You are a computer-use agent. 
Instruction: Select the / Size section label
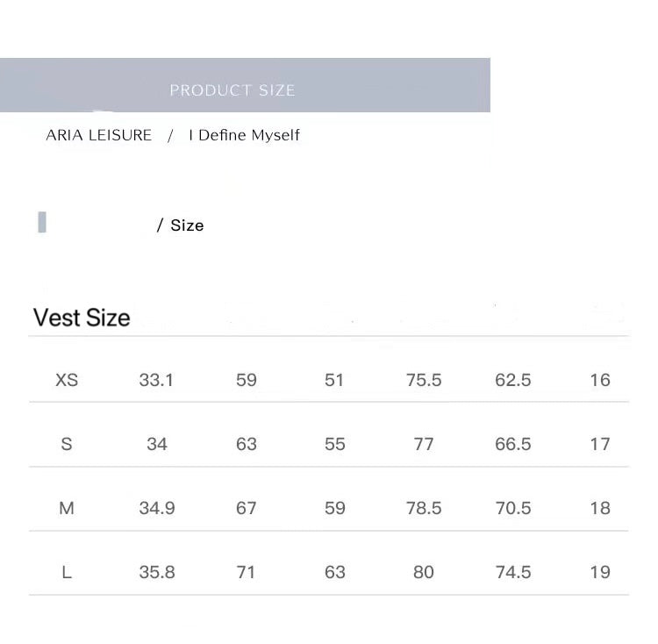coord(180,225)
